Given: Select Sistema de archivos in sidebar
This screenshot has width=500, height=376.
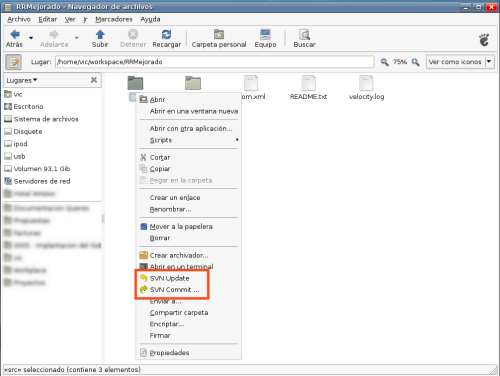Looking at the screenshot, I should [41, 119].
